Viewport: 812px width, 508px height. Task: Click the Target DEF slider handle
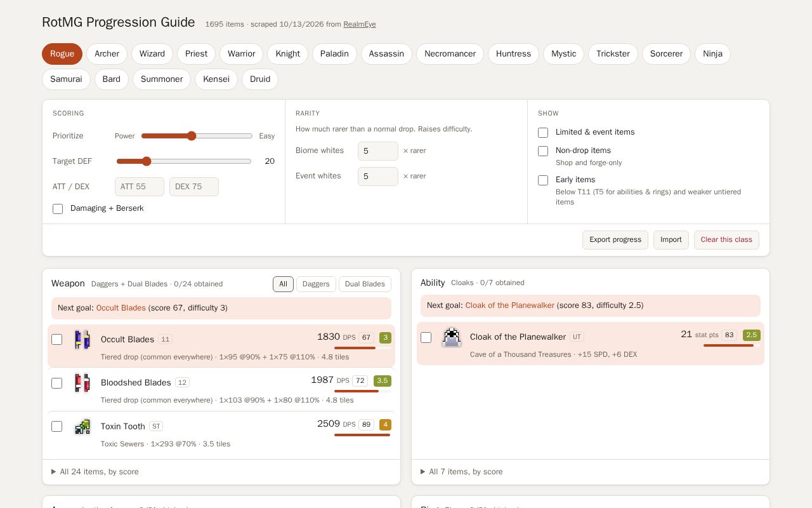point(147,161)
